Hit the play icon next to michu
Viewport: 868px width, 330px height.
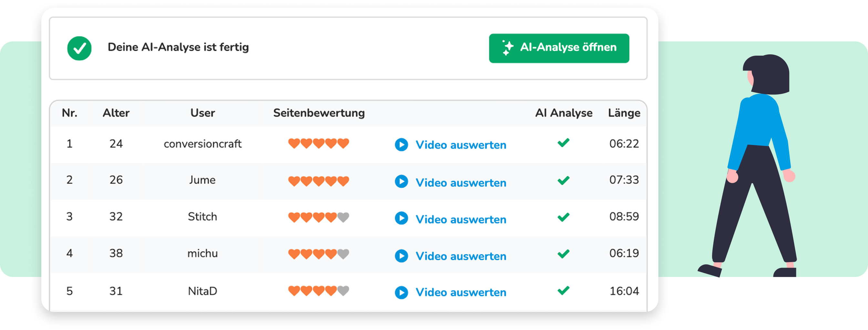401,256
